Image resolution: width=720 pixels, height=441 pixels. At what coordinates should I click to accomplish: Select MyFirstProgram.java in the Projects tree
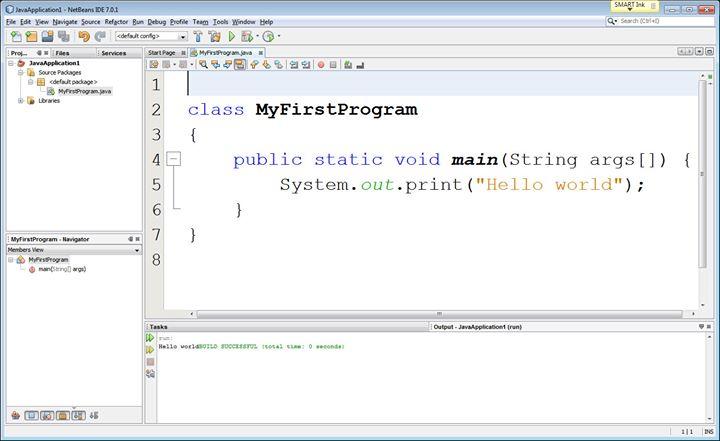click(x=84, y=91)
